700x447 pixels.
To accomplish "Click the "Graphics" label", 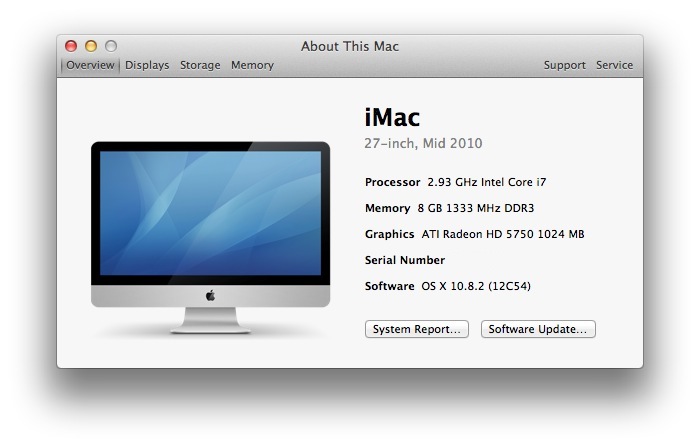I will pos(389,234).
